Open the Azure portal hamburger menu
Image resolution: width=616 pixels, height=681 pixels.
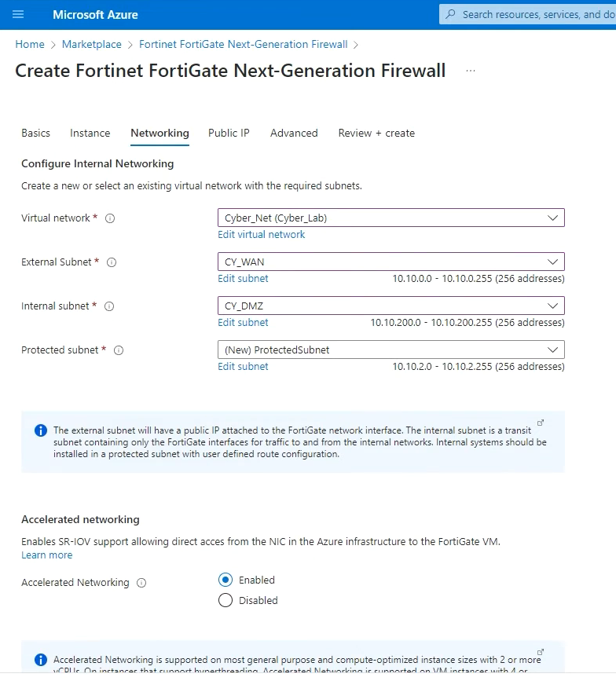(19, 14)
